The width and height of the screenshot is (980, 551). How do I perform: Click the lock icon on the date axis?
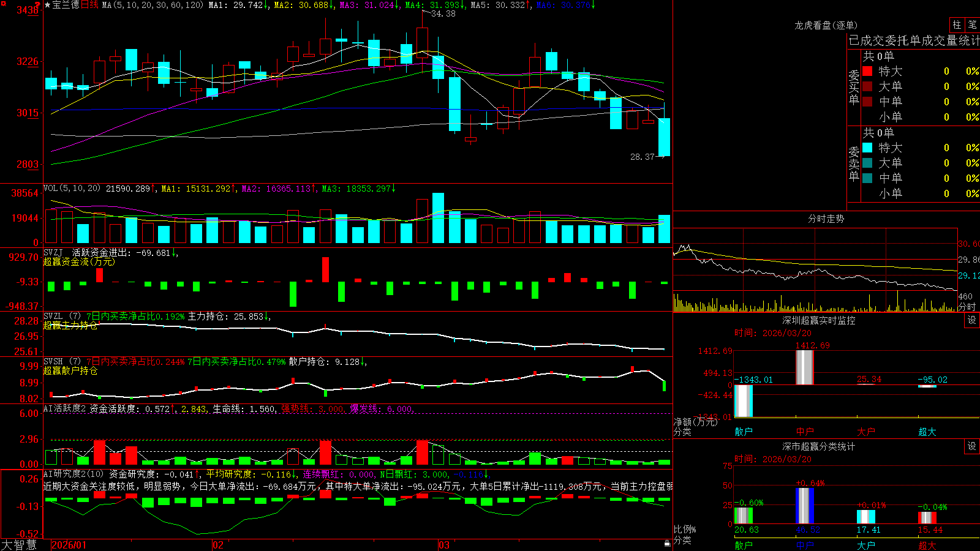(x=668, y=543)
